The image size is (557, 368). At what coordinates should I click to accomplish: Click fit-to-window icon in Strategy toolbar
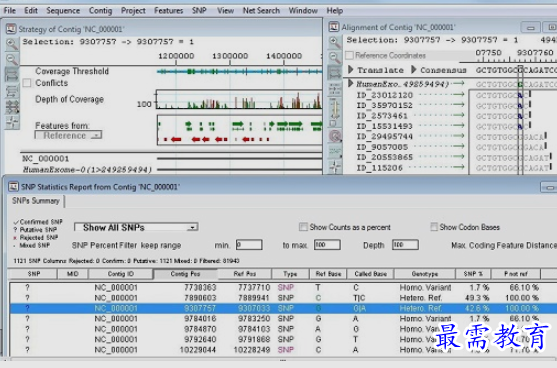pos(12,75)
